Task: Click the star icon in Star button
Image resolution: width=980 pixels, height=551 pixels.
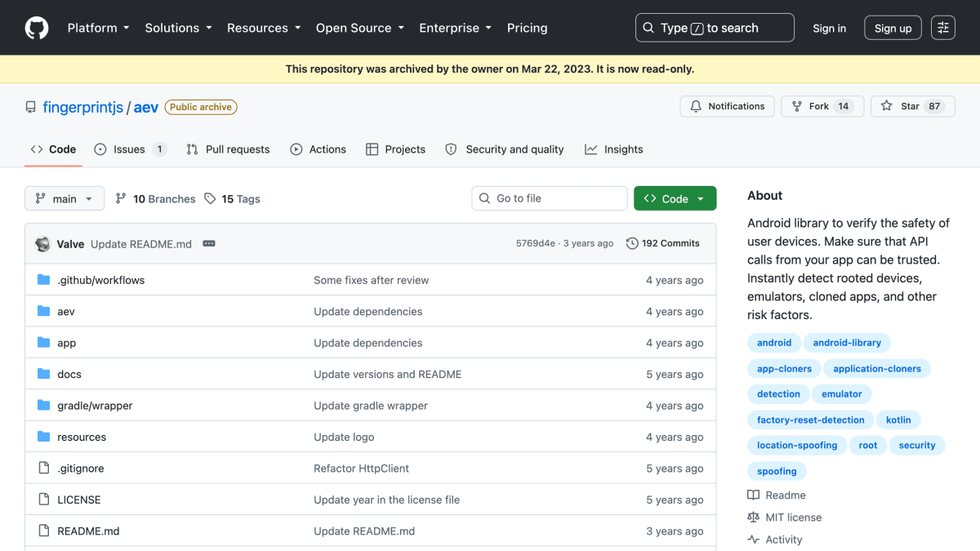Action: tap(887, 106)
